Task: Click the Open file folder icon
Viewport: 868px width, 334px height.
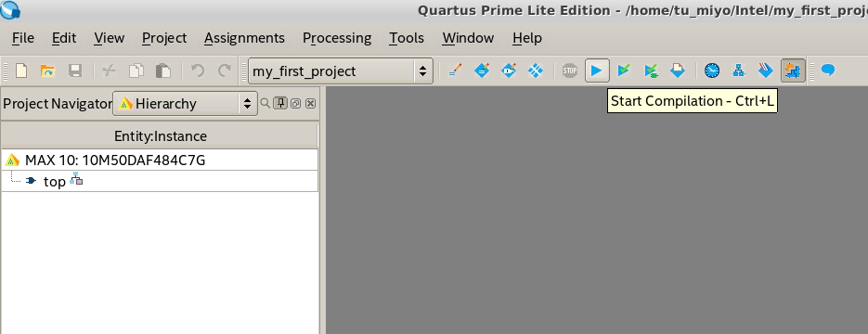Action: click(48, 71)
